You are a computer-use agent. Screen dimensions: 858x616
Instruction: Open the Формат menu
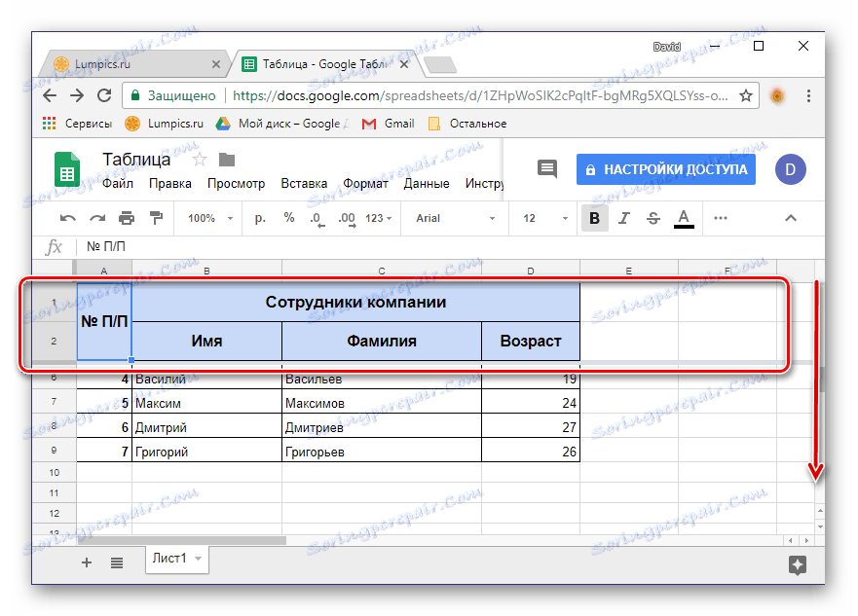[x=364, y=183]
